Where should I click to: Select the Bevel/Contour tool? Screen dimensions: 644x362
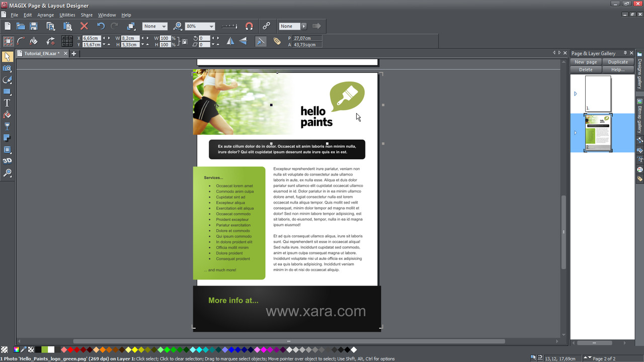[x=7, y=149]
